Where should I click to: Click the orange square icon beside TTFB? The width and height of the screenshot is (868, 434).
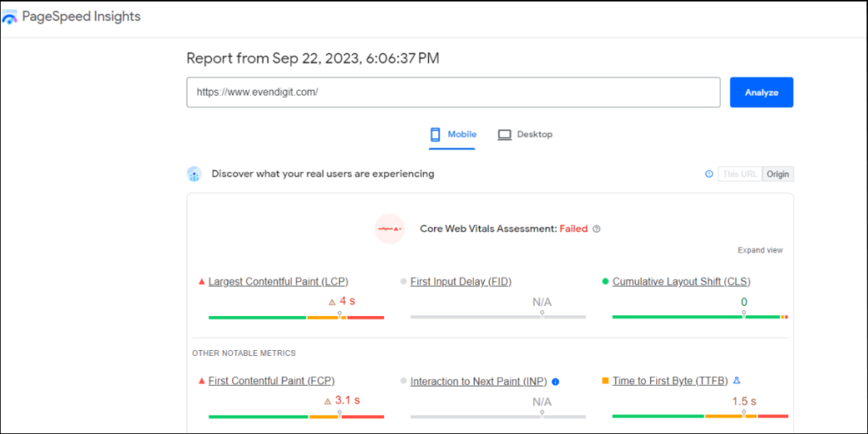(x=605, y=381)
